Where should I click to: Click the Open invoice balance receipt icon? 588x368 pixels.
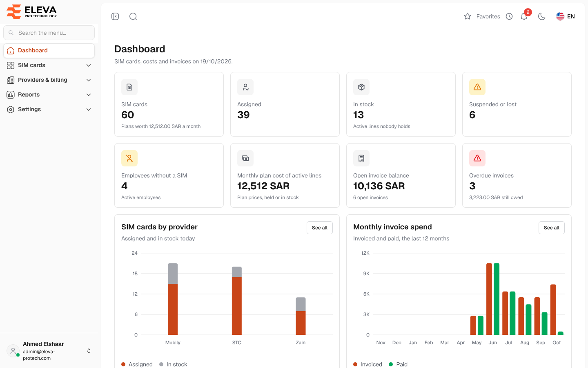pyautogui.click(x=361, y=158)
